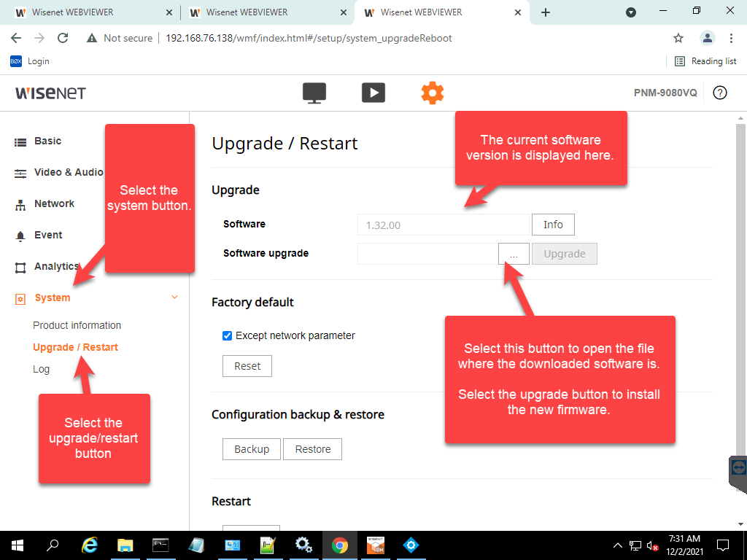Expand the Basic settings section
Image resolution: width=747 pixels, height=560 pixels.
[x=47, y=141]
